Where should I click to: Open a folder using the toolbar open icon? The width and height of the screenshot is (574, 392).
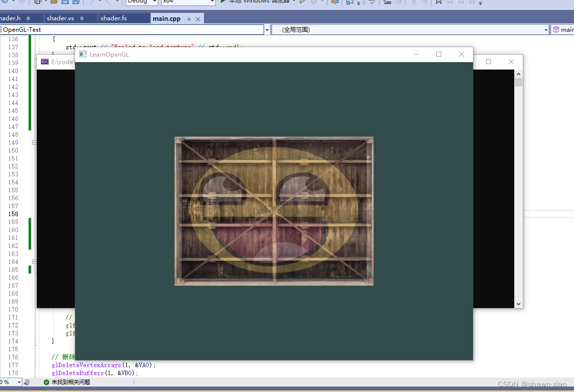click(x=53, y=2)
